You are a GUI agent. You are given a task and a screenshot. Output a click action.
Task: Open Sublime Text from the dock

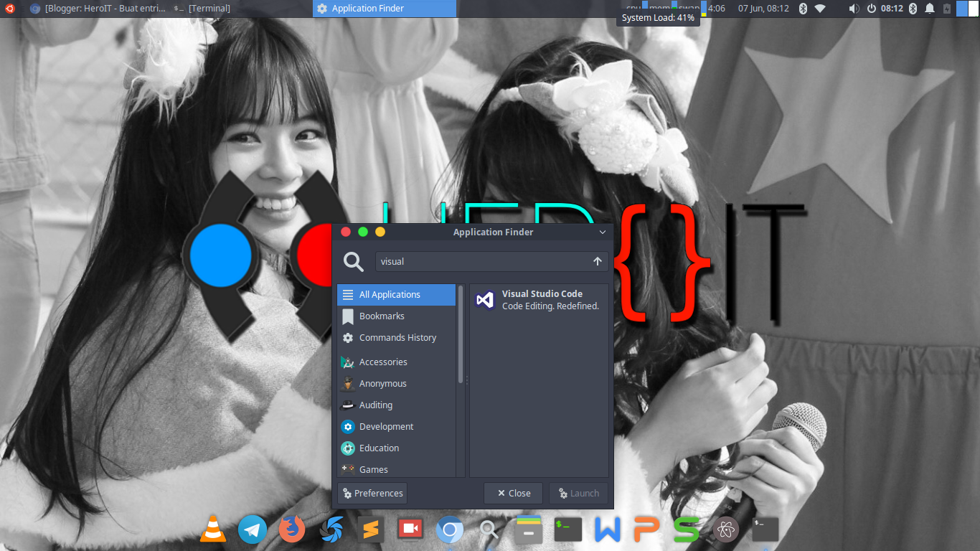coord(371,529)
